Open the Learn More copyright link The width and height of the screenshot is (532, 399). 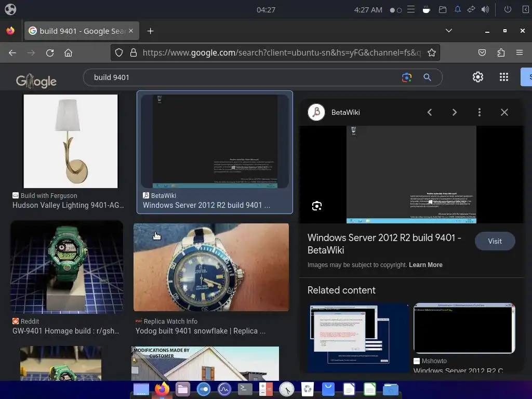[425, 265]
